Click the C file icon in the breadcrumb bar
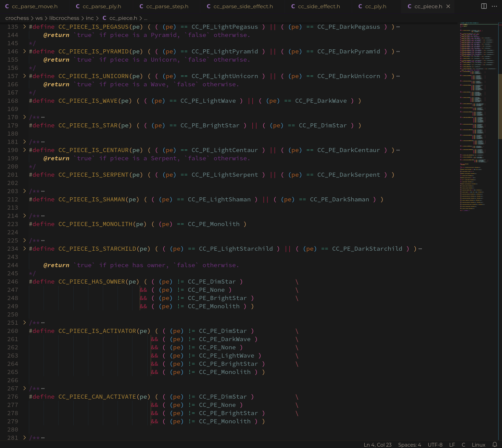502x448 pixels. tap(104, 18)
